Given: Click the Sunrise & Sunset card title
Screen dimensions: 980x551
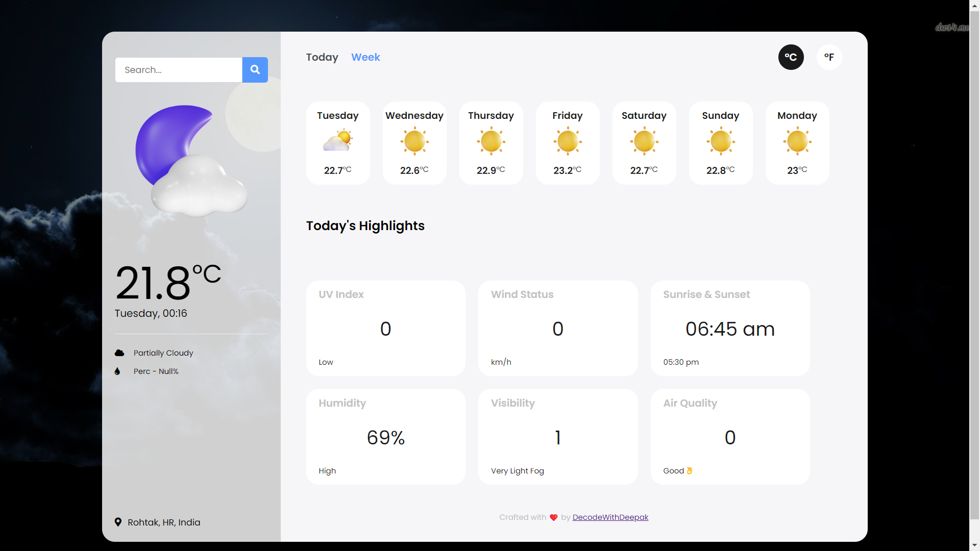Looking at the screenshot, I should [x=706, y=294].
